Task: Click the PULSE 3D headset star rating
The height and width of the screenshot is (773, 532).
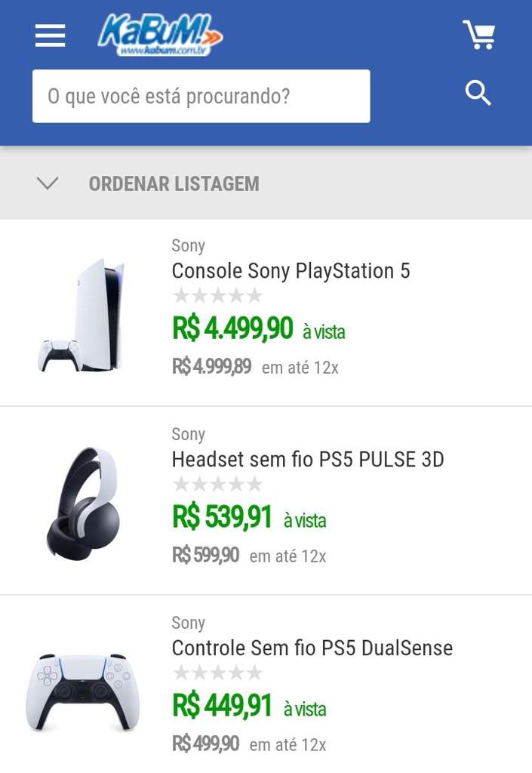Action: 217,484
